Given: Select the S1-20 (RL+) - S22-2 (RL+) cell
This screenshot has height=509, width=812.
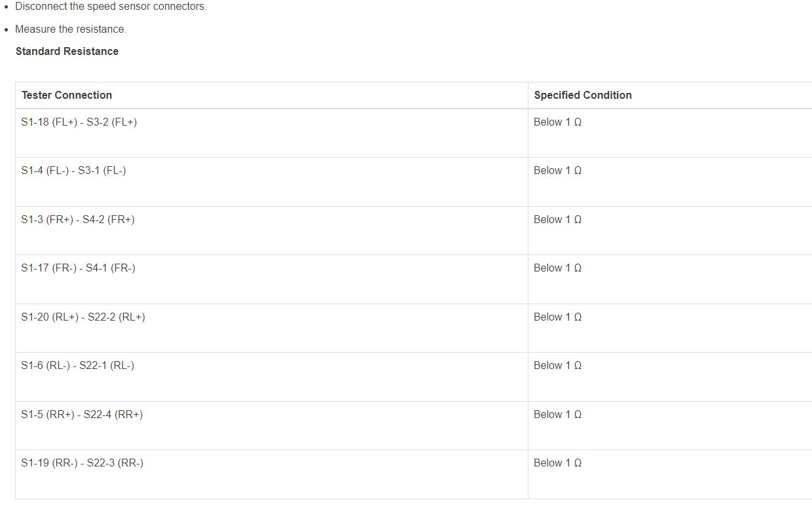Looking at the screenshot, I should (271, 328).
